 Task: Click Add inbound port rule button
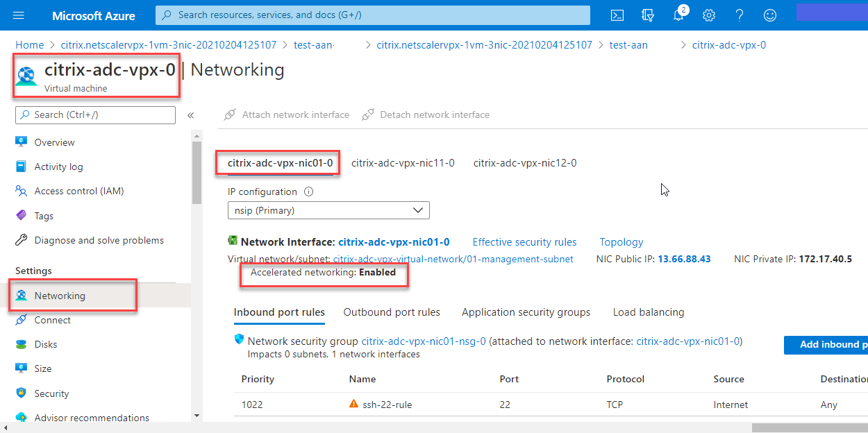click(826, 345)
